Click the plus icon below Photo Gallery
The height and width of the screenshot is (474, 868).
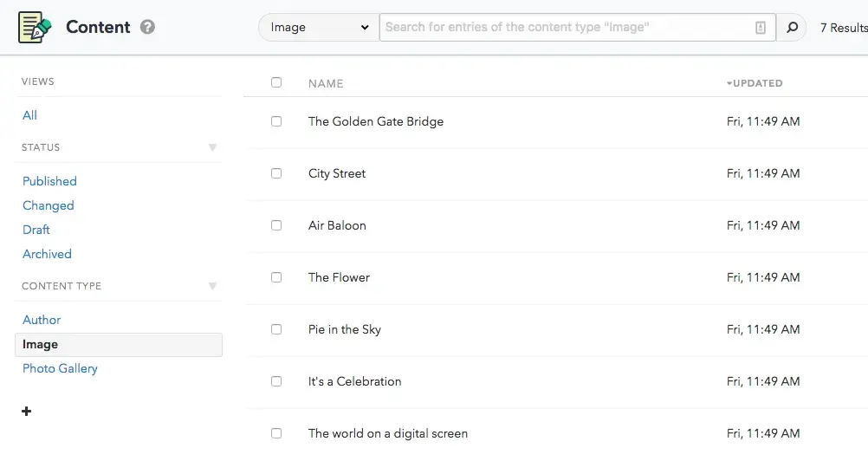(x=27, y=411)
